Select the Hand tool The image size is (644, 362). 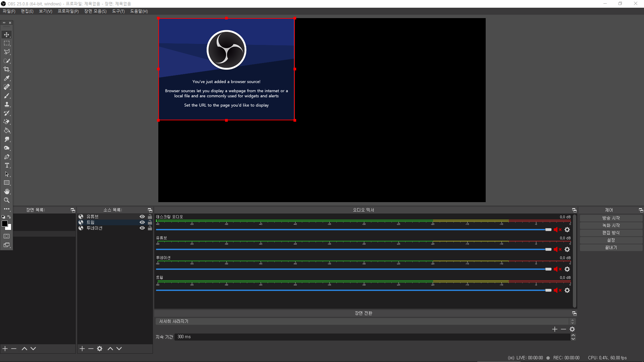(7, 191)
